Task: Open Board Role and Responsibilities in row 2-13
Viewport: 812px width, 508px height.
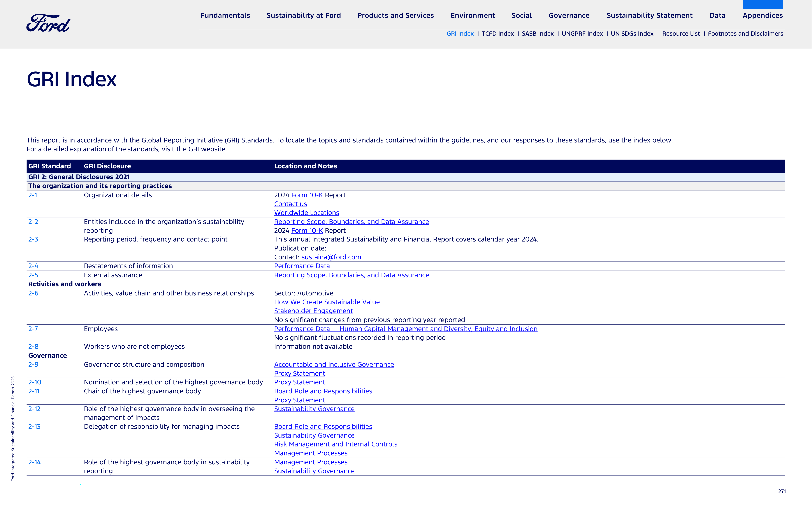Action: point(323,427)
